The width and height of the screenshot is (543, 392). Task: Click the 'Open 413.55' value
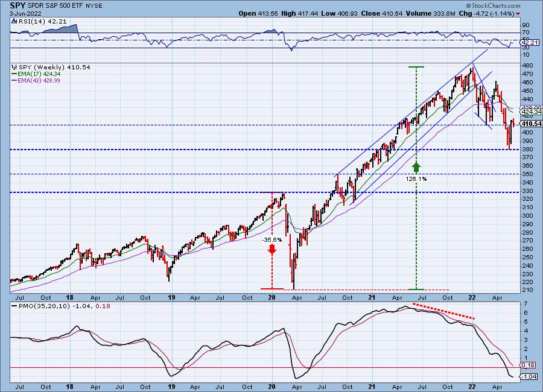click(258, 13)
